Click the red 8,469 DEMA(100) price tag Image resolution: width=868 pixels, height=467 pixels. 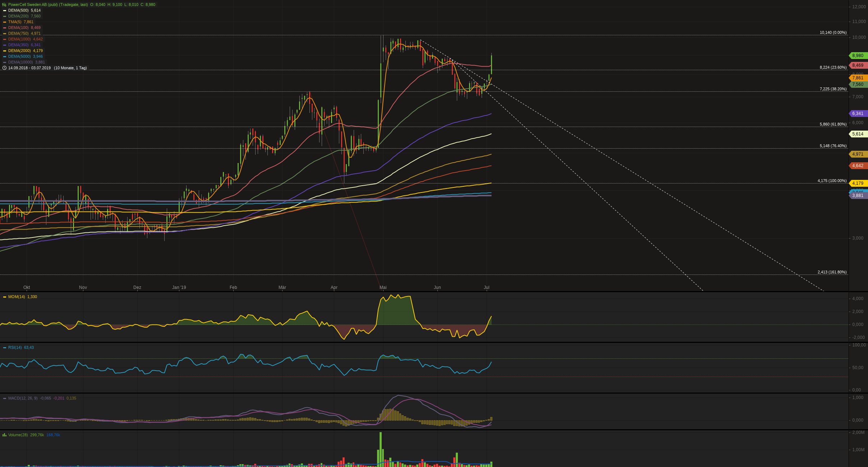[x=858, y=65]
